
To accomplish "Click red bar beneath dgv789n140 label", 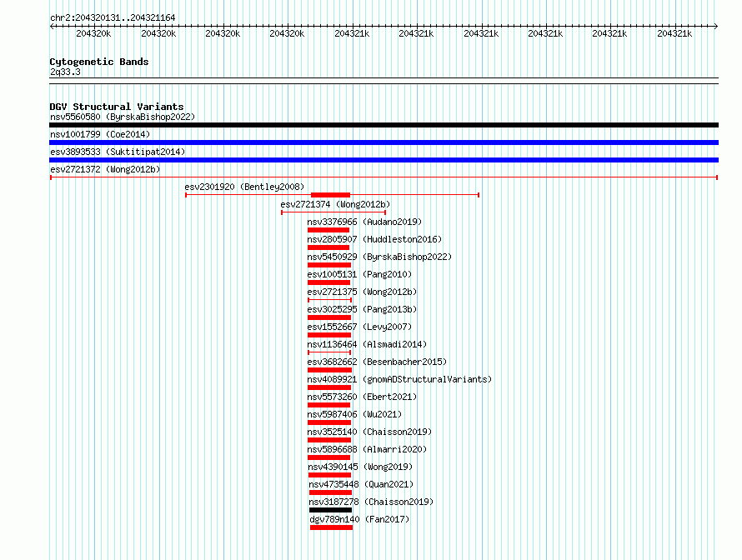I will coord(331,527).
